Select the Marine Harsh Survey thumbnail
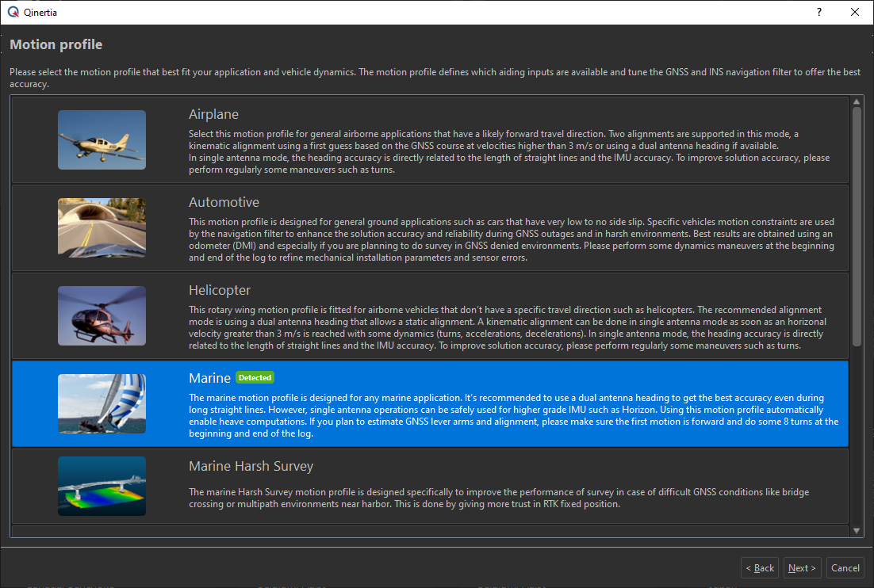 [102, 486]
